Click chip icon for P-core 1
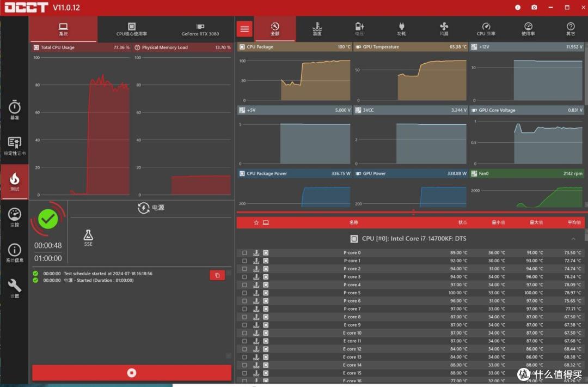This screenshot has width=588, height=387. click(266, 261)
